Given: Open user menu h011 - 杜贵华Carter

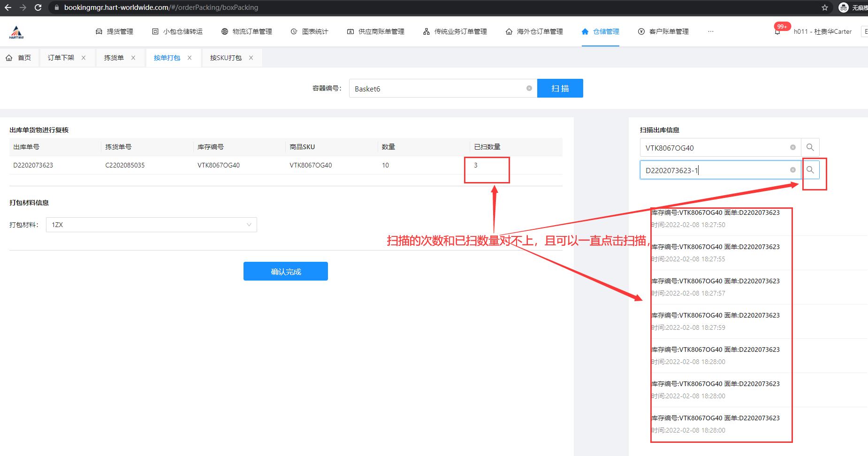Looking at the screenshot, I should [822, 31].
